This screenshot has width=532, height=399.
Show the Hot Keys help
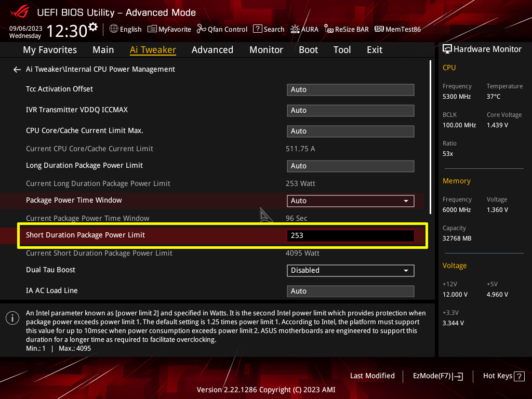point(503,376)
